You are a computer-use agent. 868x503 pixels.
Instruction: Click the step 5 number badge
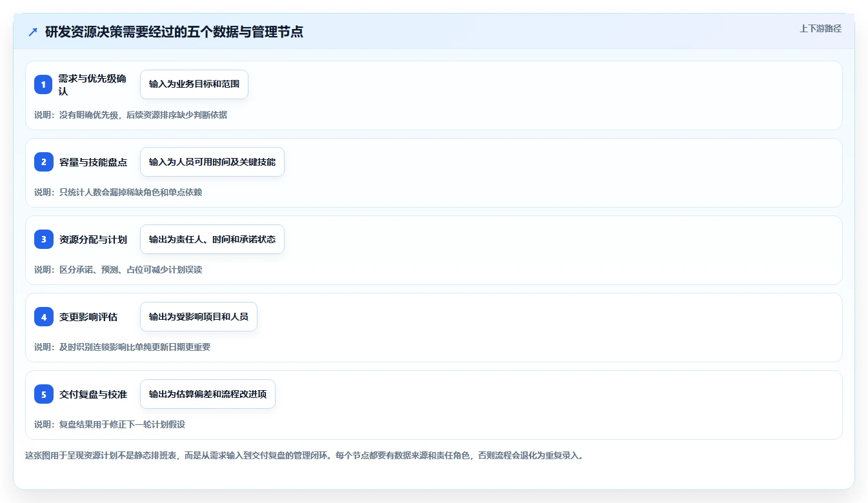pos(44,394)
